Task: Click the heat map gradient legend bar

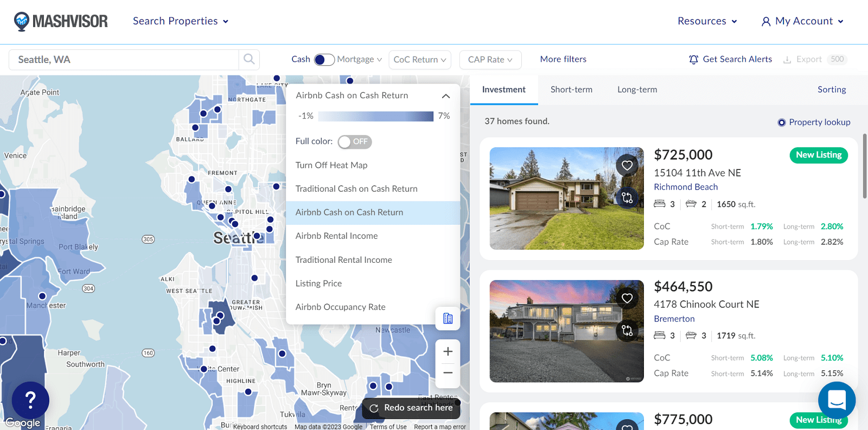Action: pyautogui.click(x=376, y=116)
